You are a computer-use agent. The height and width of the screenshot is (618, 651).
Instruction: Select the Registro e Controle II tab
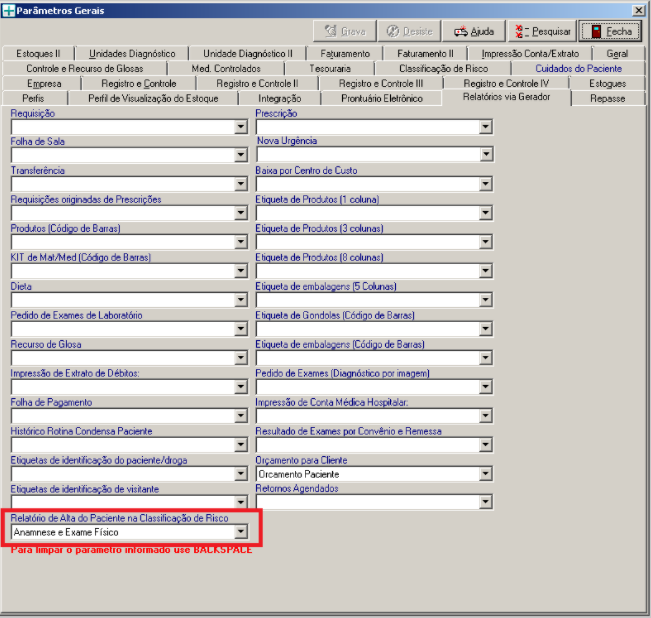(x=257, y=83)
